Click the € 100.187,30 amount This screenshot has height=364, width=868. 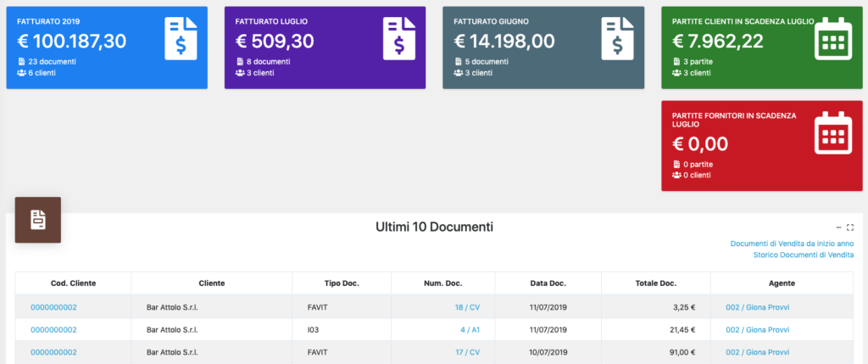pyautogui.click(x=71, y=41)
